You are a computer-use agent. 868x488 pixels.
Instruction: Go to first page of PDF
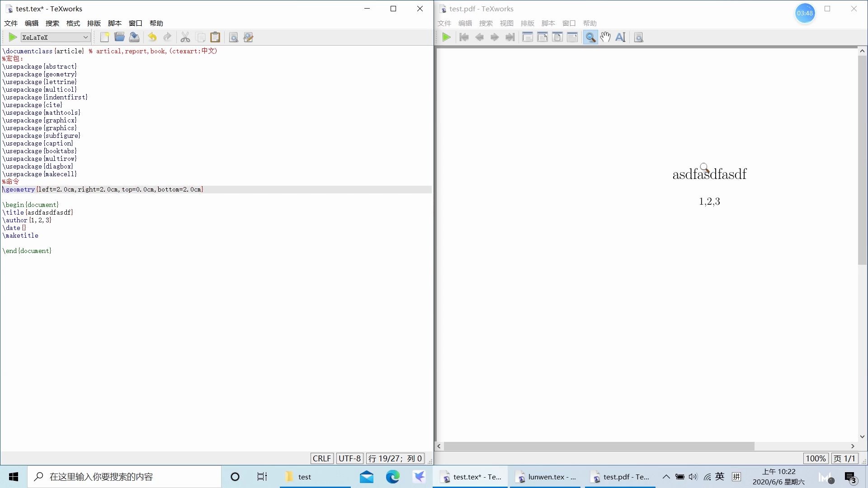point(464,38)
